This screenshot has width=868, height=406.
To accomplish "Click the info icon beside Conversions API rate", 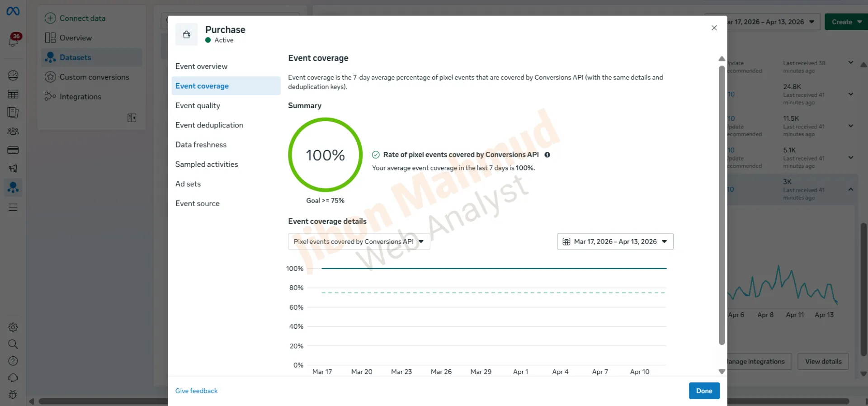I will click(547, 155).
